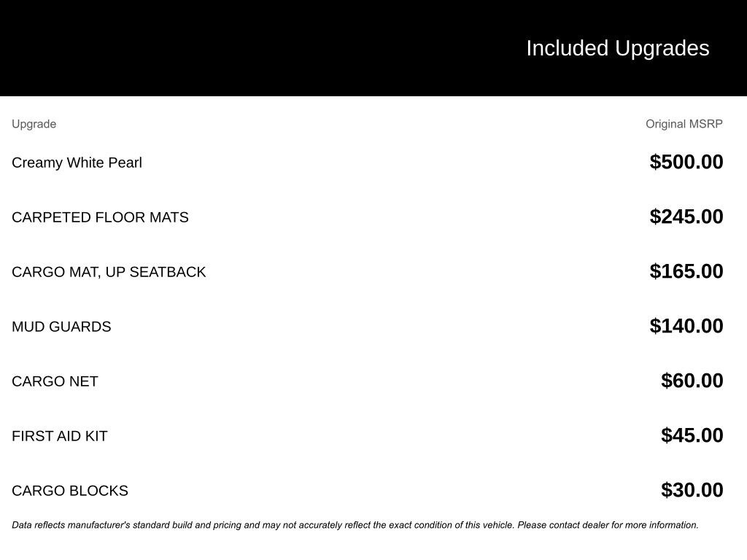The height and width of the screenshot is (560, 747).
Task: Click the Upgrade column header
Action: tap(34, 124)
